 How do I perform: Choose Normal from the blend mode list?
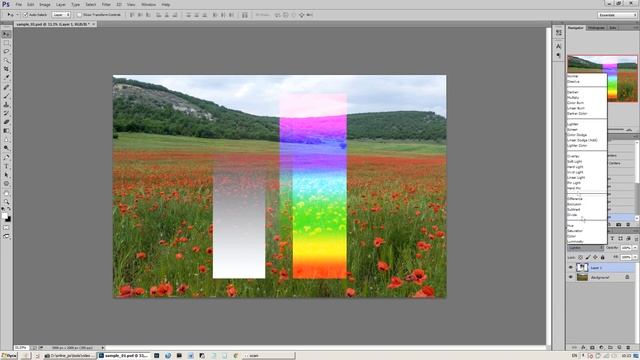tap(573, 76)
